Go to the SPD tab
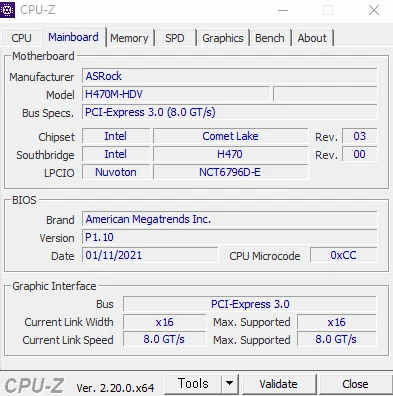 (175, 38)
